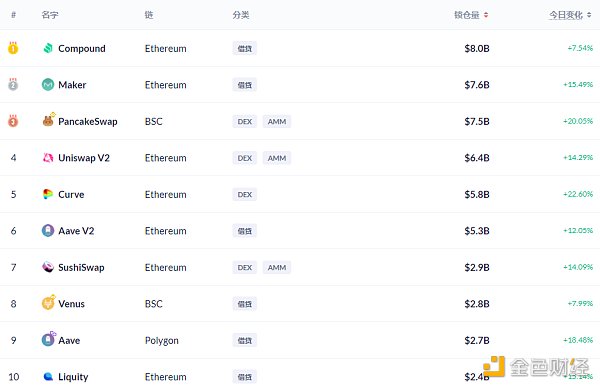This screenshot has height=388, width=600.
Task: Sort by locked value column arrow
Action: [x=486, y=15]
